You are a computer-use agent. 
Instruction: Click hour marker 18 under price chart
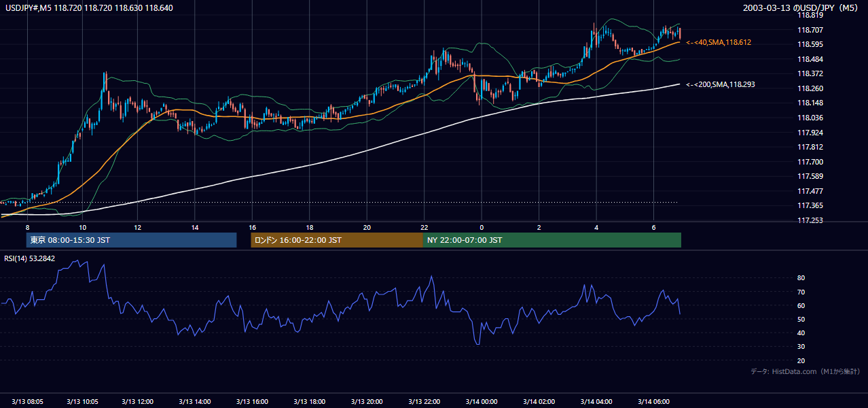click(310, 227)
